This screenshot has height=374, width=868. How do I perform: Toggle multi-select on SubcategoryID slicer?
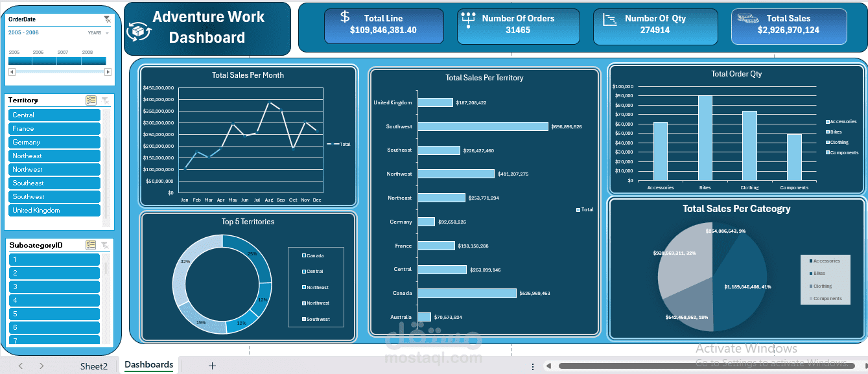point(91,245)
